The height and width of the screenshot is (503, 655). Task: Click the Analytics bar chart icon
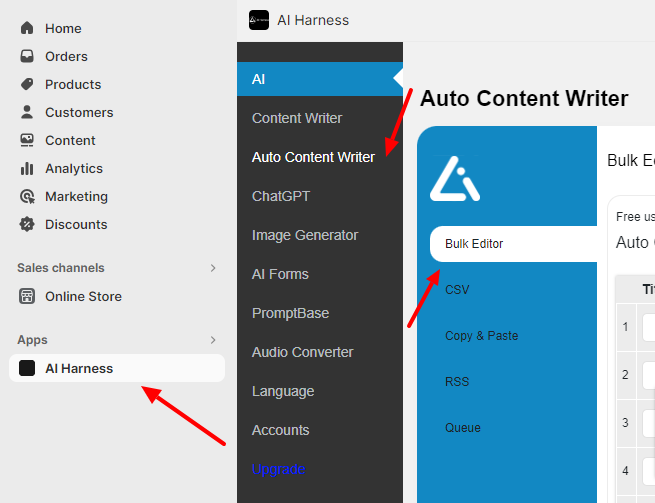click(x=27, y=168)
